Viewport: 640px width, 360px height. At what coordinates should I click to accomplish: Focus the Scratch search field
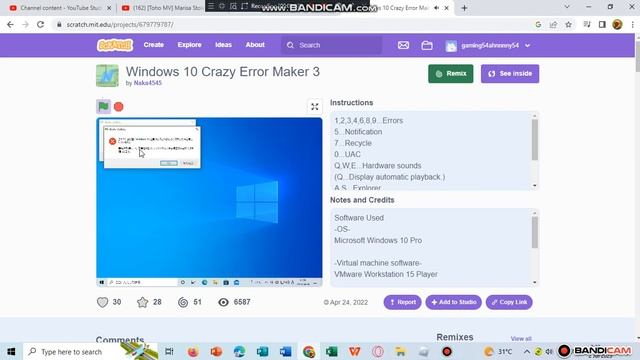[331, 45]
